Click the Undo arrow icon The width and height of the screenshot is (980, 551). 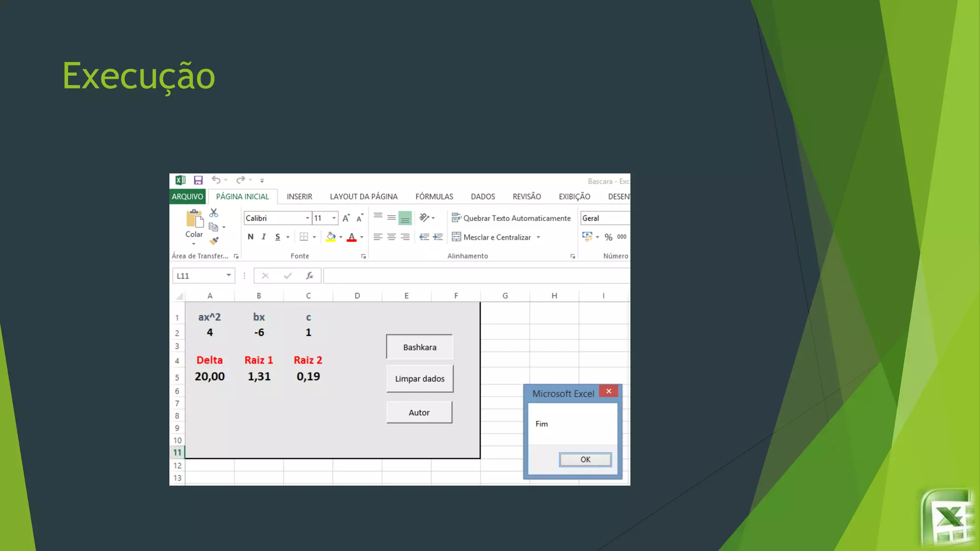pyautogui.click(x=216, y=180)
